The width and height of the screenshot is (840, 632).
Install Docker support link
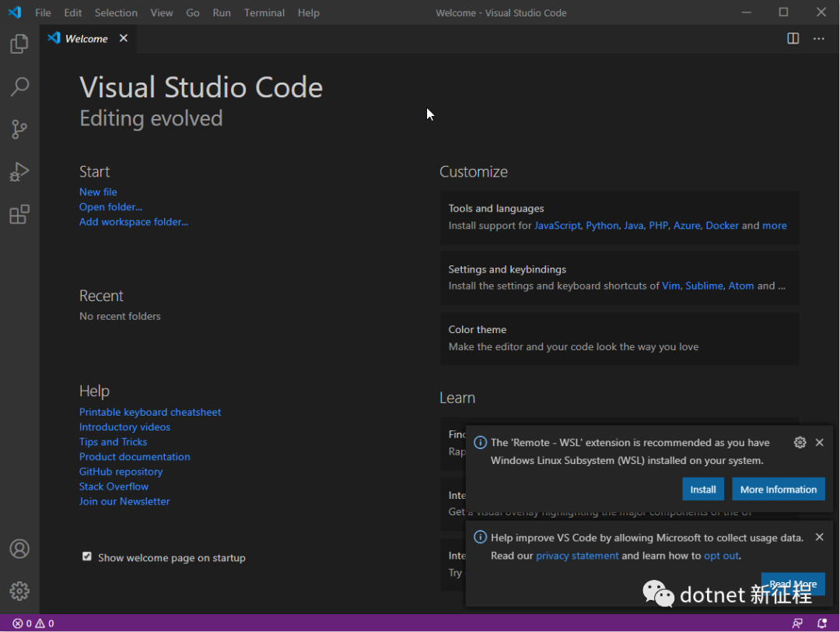click(x=722, y=226)
